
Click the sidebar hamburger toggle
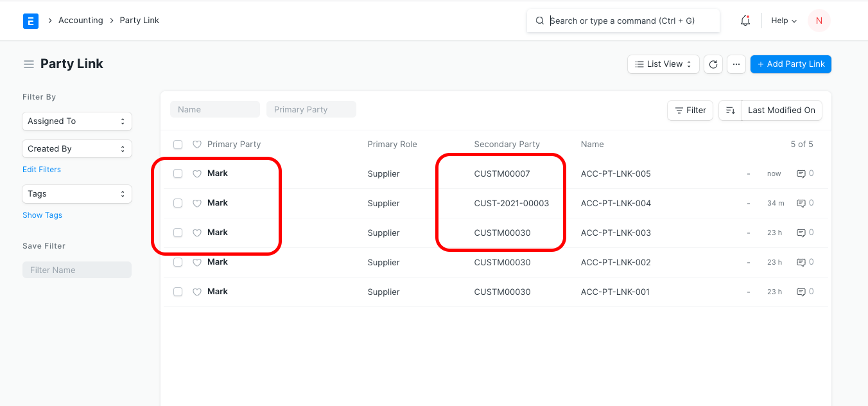pos(28,63)
